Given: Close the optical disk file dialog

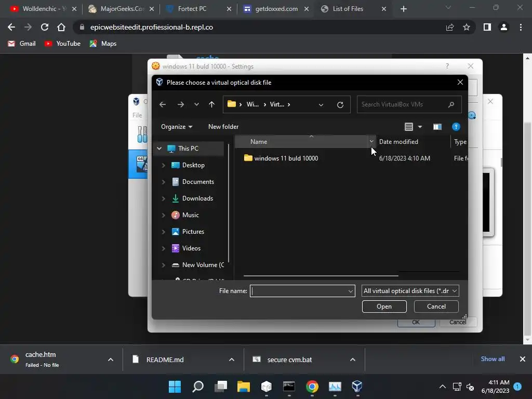Looking at the screenshot, I should coord(460,83).
